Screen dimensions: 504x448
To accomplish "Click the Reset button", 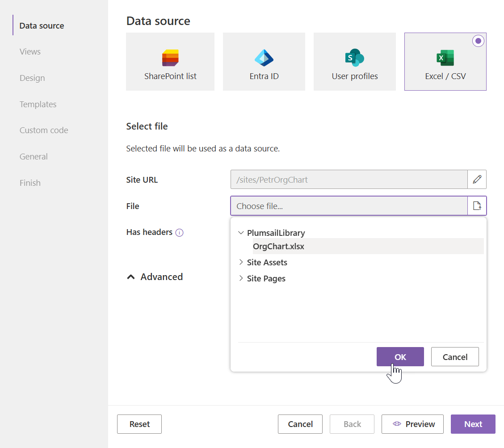I will pos(139,424).
